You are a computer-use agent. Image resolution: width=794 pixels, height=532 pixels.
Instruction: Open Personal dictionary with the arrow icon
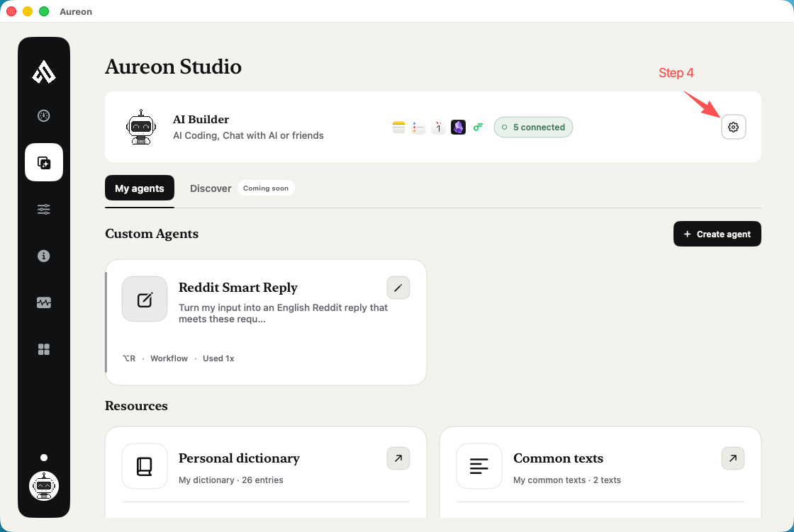[398, 458]
